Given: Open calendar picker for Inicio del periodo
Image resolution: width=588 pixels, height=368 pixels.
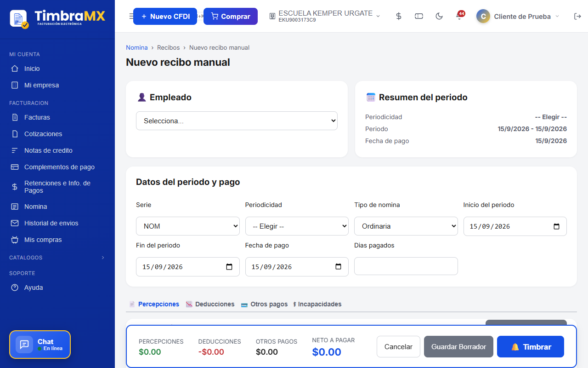Looking at the screenshot, I should coord(556,226).
